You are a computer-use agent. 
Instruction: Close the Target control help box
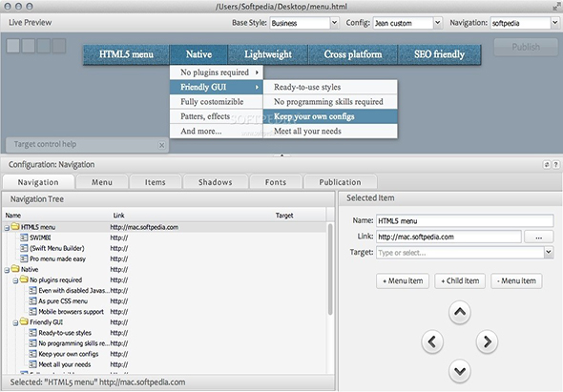click(x=161, y=145)
